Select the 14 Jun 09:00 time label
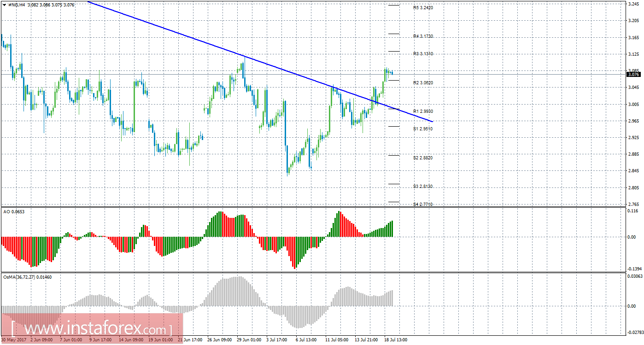This screenshot has height=345, width=644. click(x=131, y=340)
